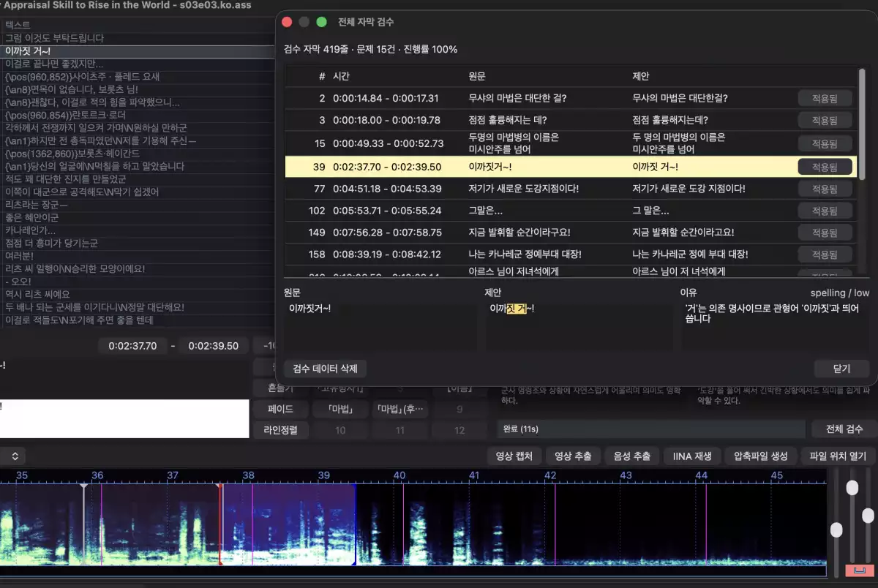Screen dimensions: 878x588
Task: Click 적용됨 button in row 3
Action: click(825, 120)
